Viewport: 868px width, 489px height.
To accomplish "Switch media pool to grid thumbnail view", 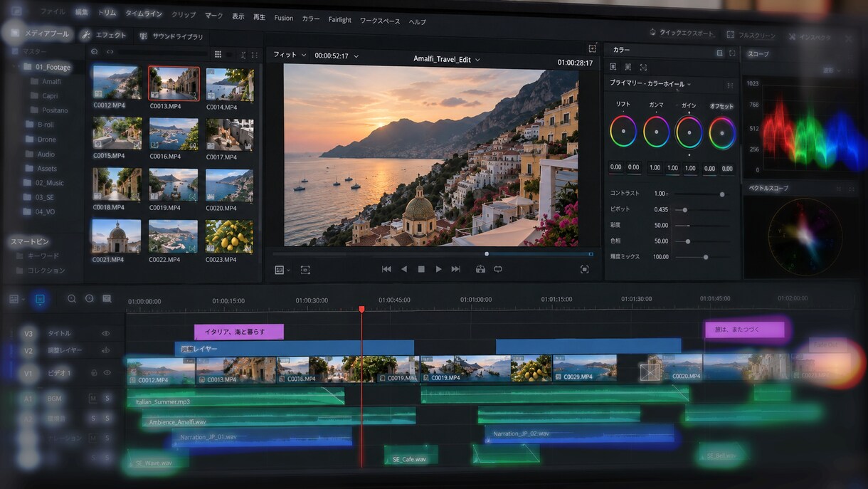I will click(218, 54).
